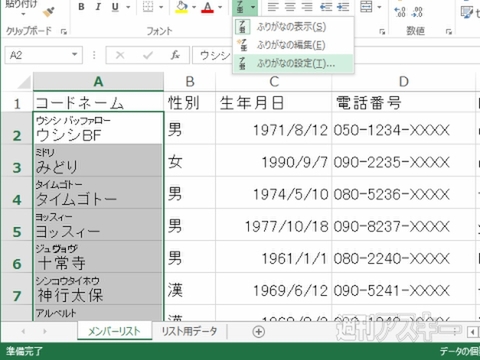Screen dimensions: 480x360
Task: Click the next sheet navigation arrow
Action: coord(45,332)
